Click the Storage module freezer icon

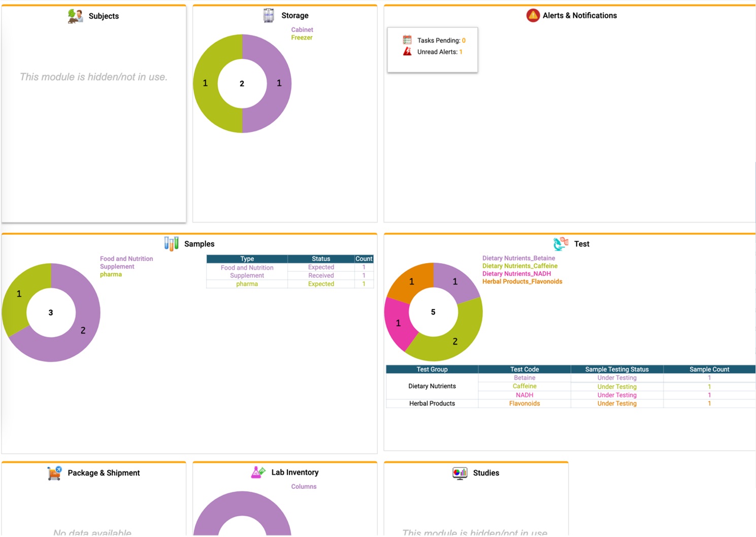269,16
